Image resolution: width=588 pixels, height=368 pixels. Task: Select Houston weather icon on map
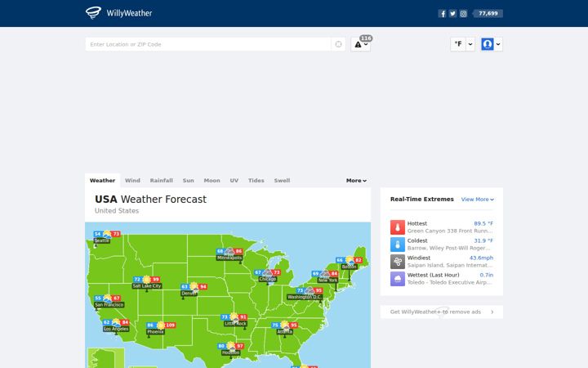click(x=230, y=346)
